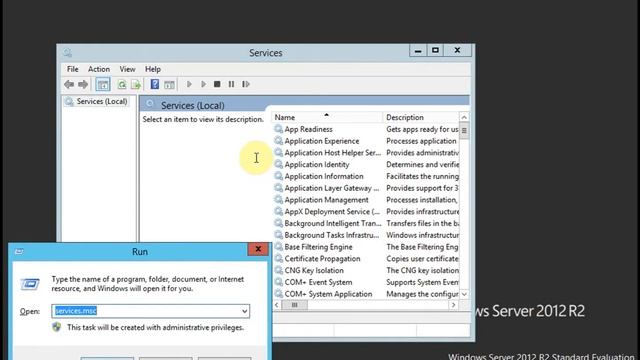Open the File menu
640x360 pixels.
pos(73,69)
